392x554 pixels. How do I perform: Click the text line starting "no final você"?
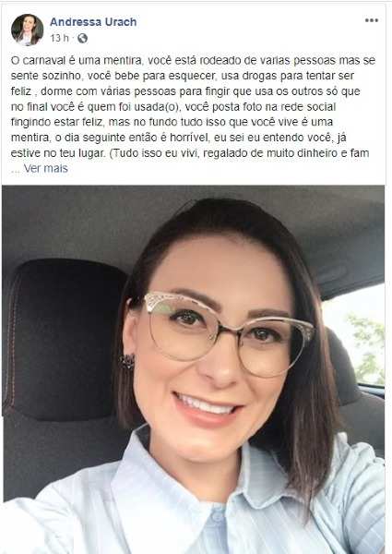[x=173, y=107]
